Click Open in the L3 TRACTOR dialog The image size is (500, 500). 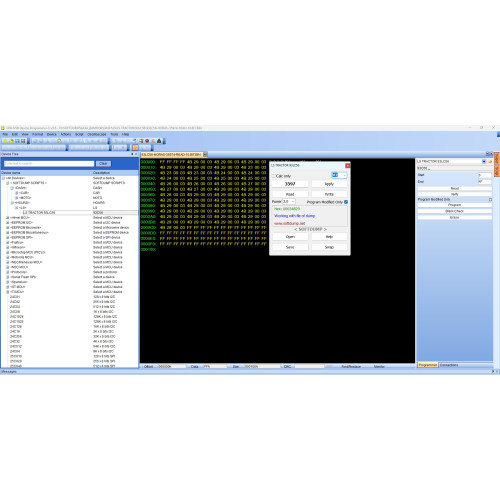(290, 237)
